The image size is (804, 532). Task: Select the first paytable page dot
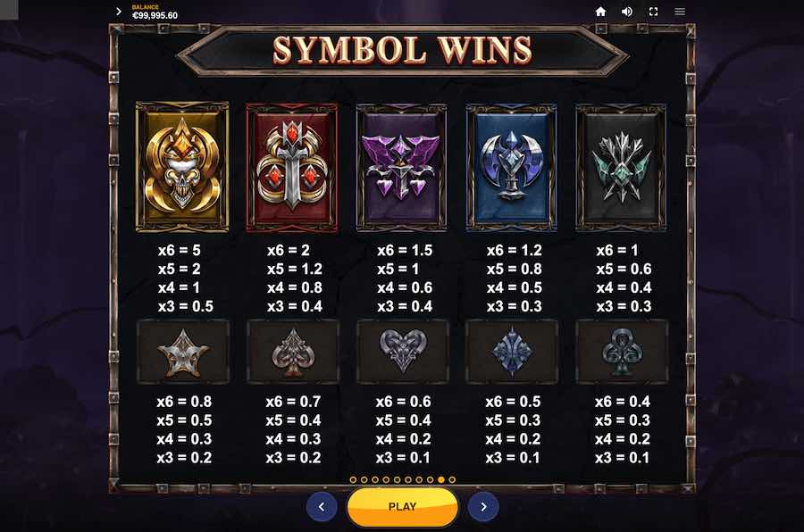point(353,479)
